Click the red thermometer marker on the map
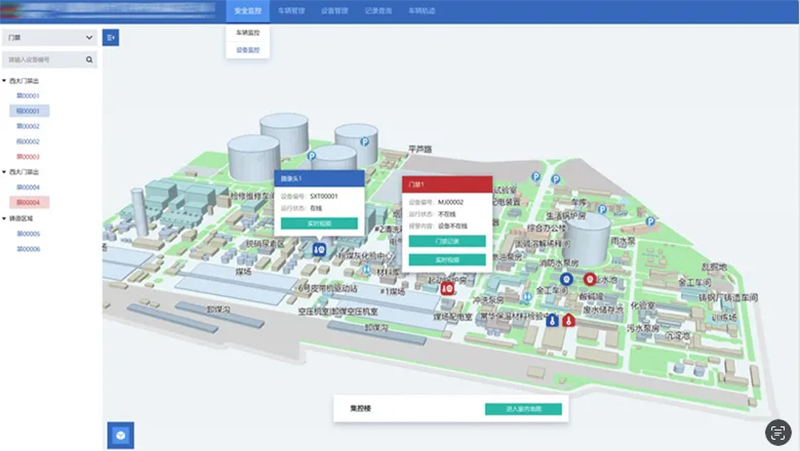Screen dimensions: 800x451 coord(568,321)
